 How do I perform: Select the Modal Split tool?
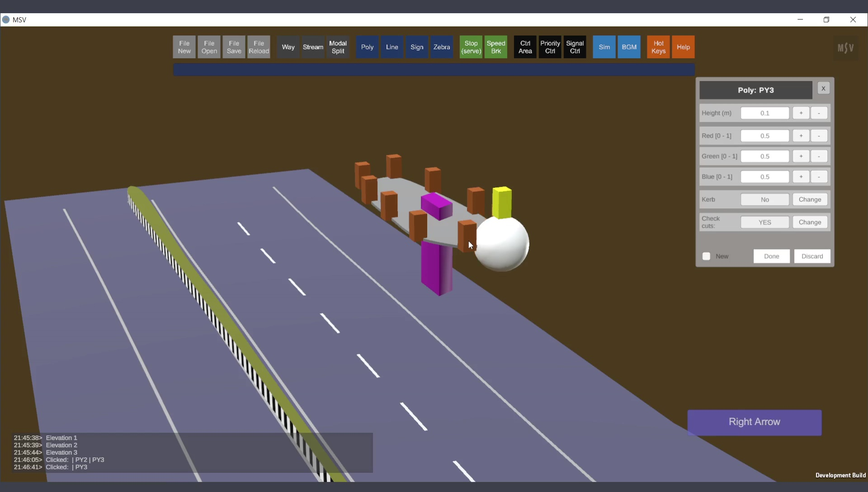(338, 47)
